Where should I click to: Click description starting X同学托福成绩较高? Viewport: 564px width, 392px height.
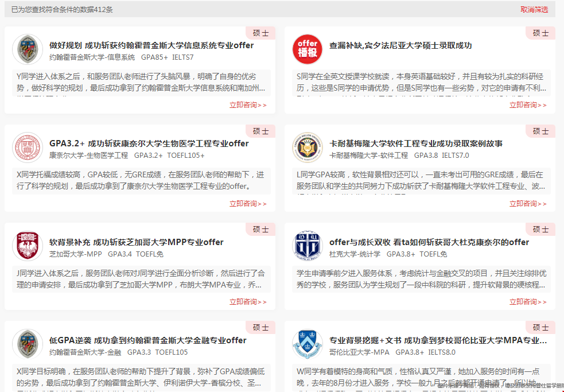(x=141, y=181)
